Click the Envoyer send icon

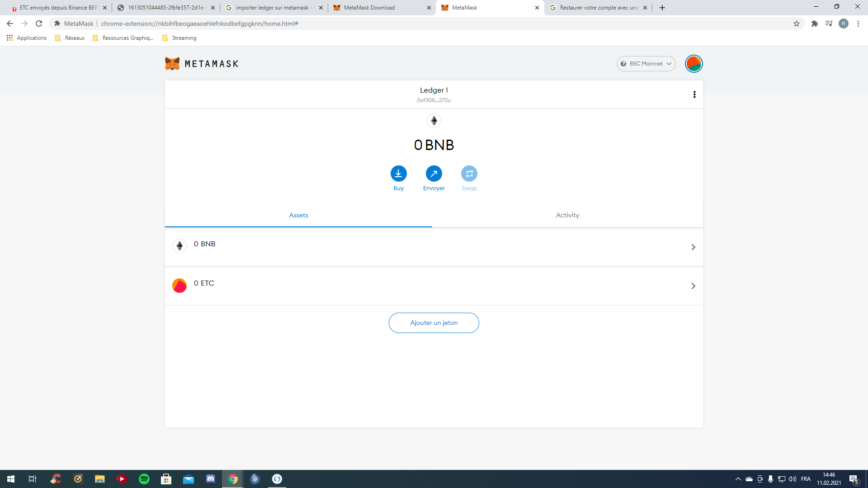(434, 174)
